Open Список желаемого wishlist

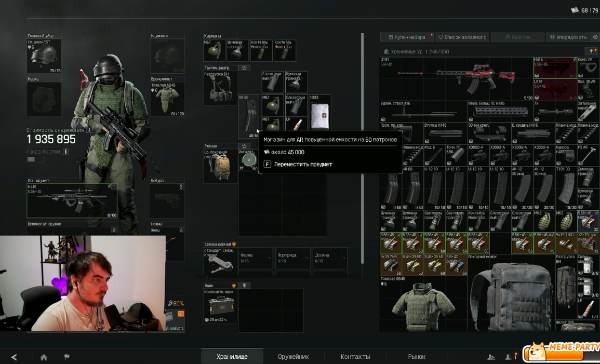[462, 37]
